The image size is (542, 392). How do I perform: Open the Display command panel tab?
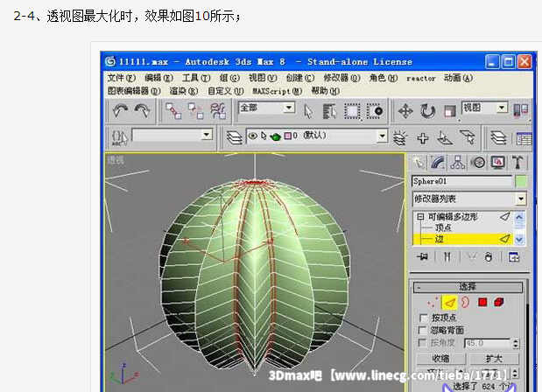(498, 163)
